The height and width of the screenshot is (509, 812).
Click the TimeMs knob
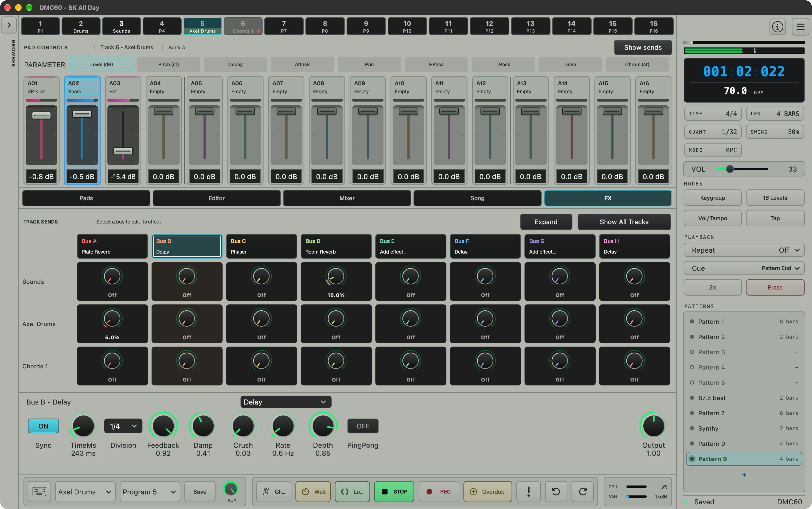83,426
